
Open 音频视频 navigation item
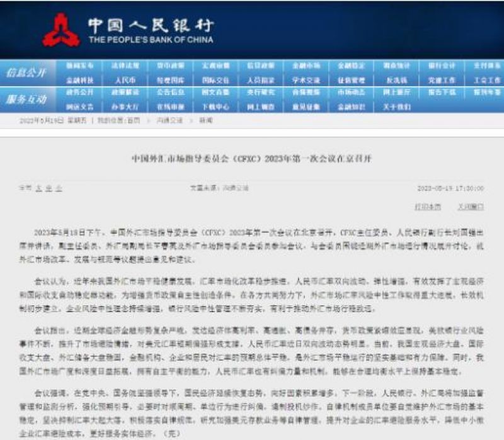[x=306, y=93]
